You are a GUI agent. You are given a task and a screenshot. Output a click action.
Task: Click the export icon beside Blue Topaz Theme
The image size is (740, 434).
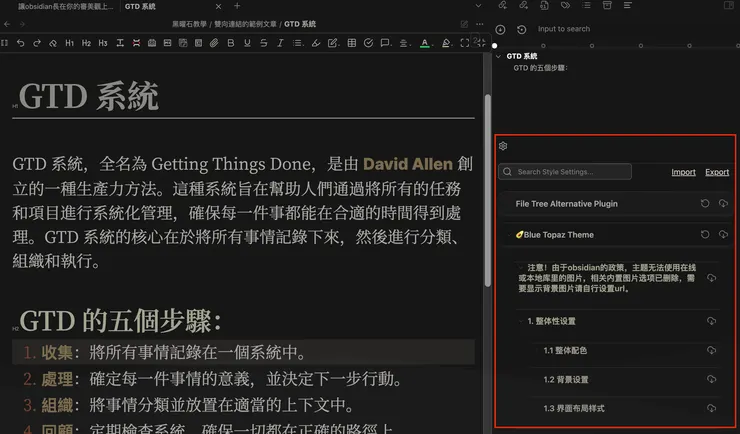(x=723, y=235)
